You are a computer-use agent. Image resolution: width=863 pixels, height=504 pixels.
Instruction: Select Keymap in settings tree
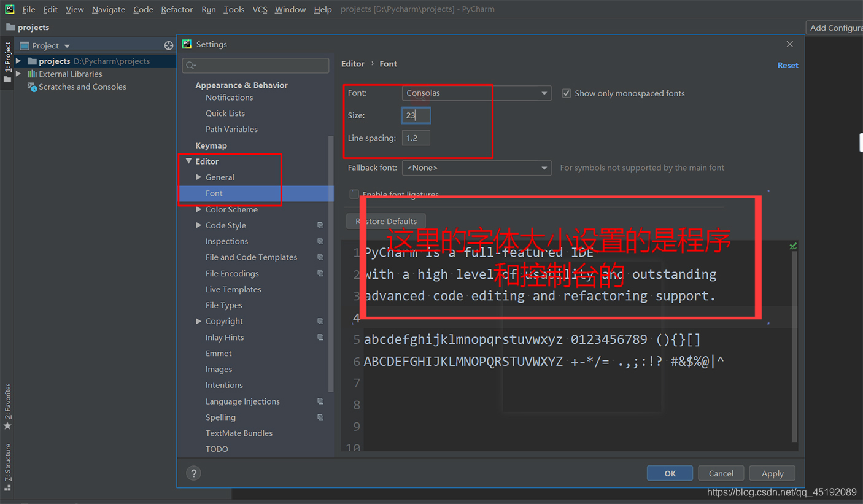pyautogui.click(x=211, y=145)
